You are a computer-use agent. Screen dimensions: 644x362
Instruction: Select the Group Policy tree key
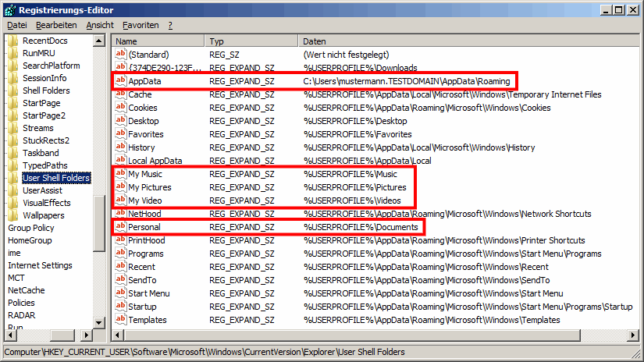(31, 228)
